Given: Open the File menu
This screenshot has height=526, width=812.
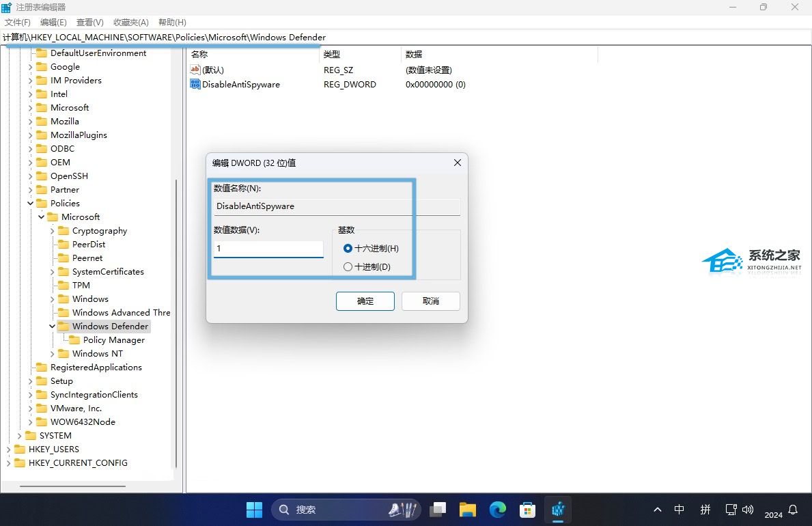Looking at the screenshot, I should pyautogui.click(x=18, y=23).
